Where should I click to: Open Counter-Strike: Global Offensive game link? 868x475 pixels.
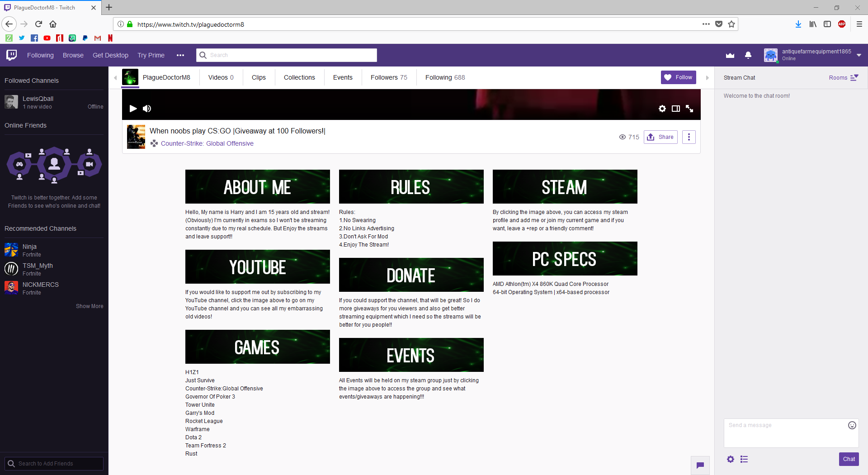click(207, 143)
